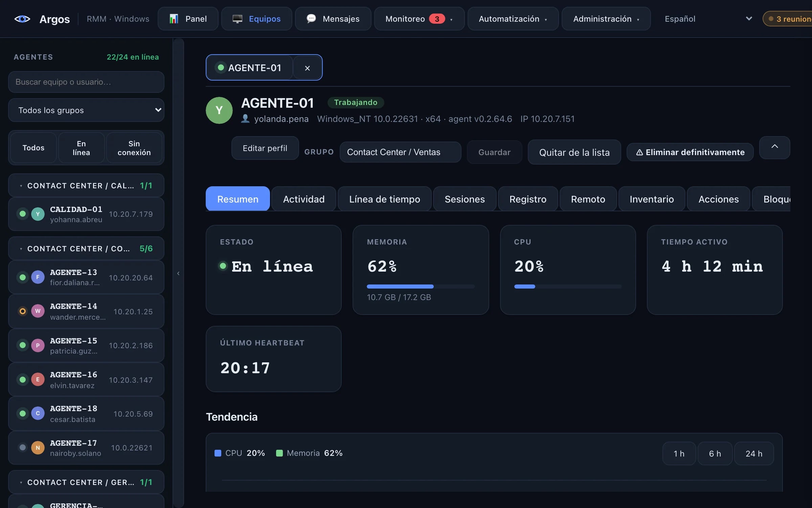Click the N avatar of AGENTE-17

coord(38,447)
